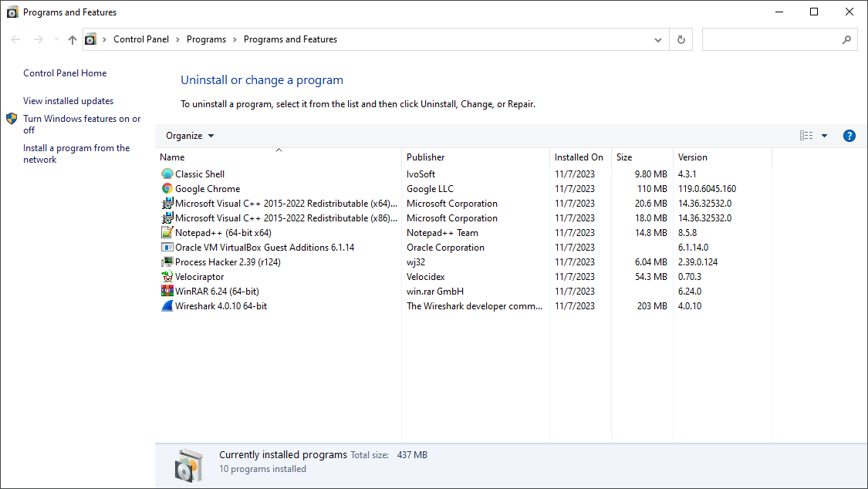Select Notepad++ (64-bit x64) entry

click(x=223, y=232)
